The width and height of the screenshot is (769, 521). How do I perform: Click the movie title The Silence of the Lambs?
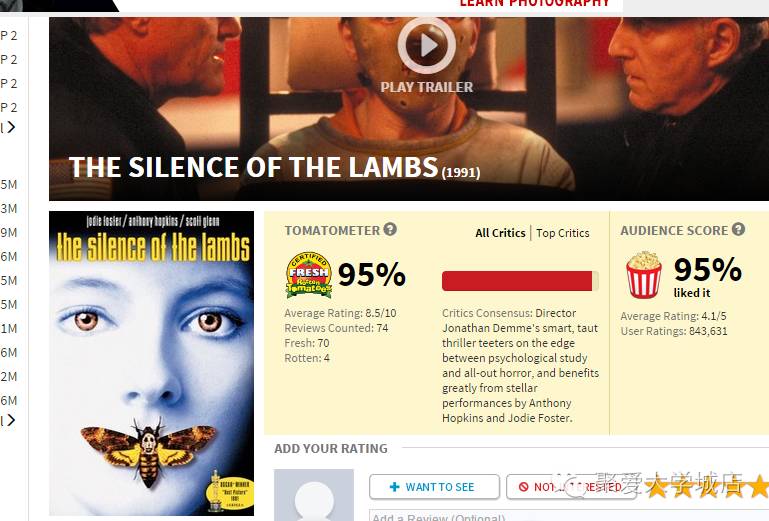254,167
